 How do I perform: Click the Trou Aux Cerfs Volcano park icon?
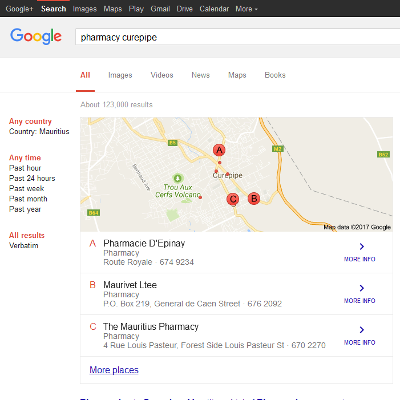click(178, 178)
